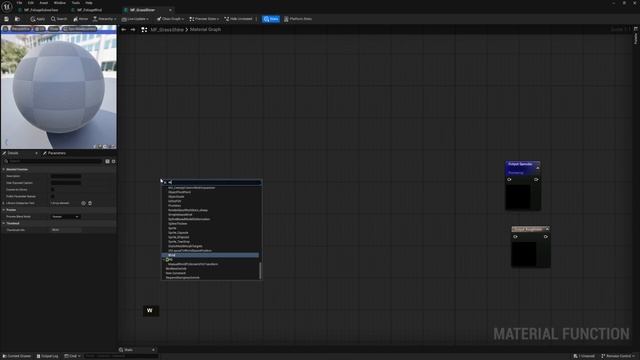Click the User Exposed Caption field
This screenshot has width=640, height=360.
pyautogui.click(x=66, y=183)
